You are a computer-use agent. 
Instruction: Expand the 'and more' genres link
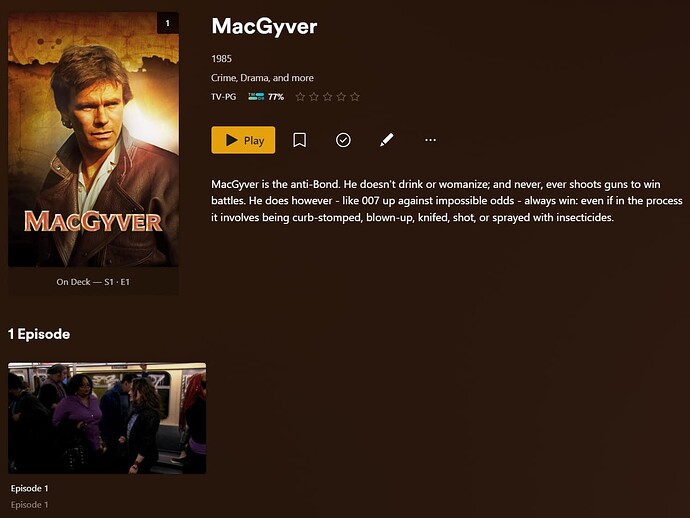(293, 78)
